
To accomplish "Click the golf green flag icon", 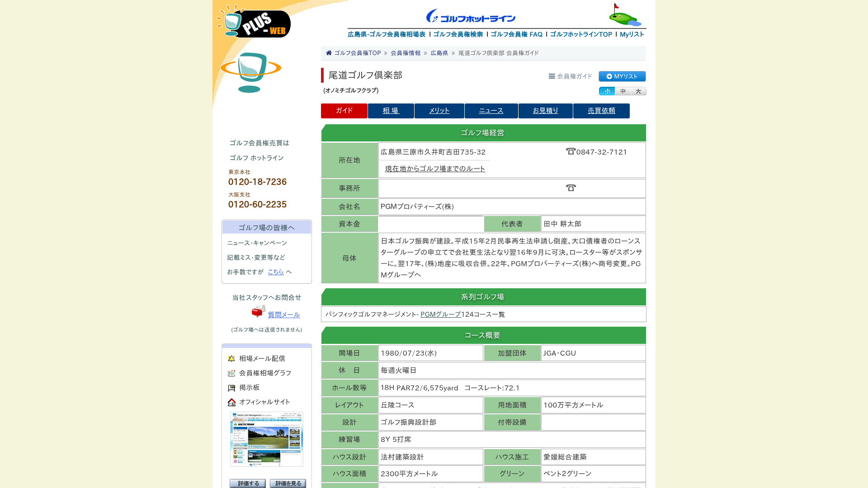I will click(x=625, y=15).
